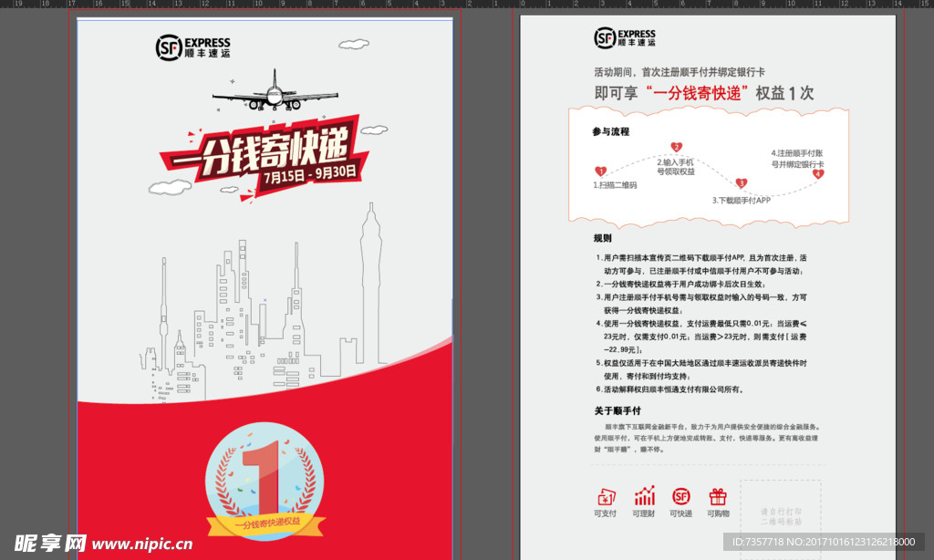Select the payment icon above "可支付"
The height and width of the screenshot is (560, 934).
click(606, 496)
